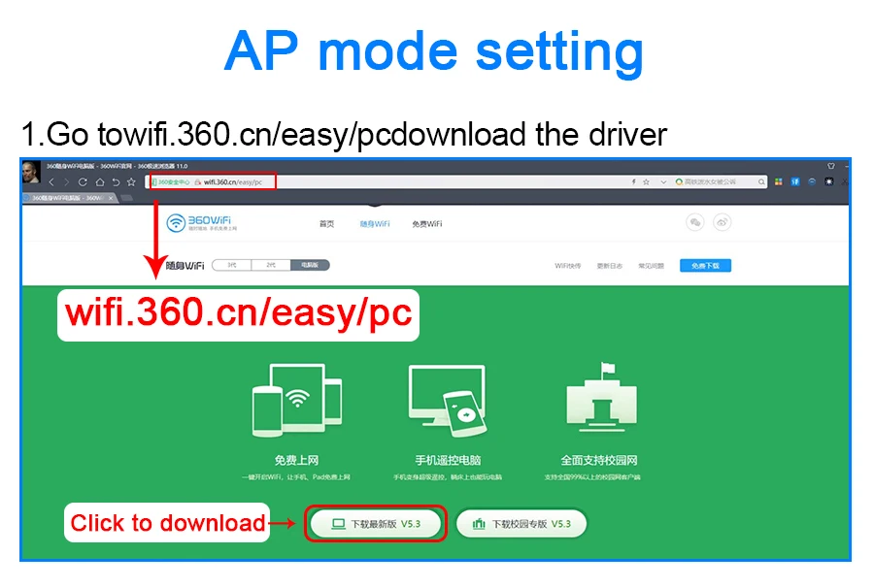Click the WeChat share icon
Image resolution: width=874 pixels, height=588 pixels.
tap(695, 223)
